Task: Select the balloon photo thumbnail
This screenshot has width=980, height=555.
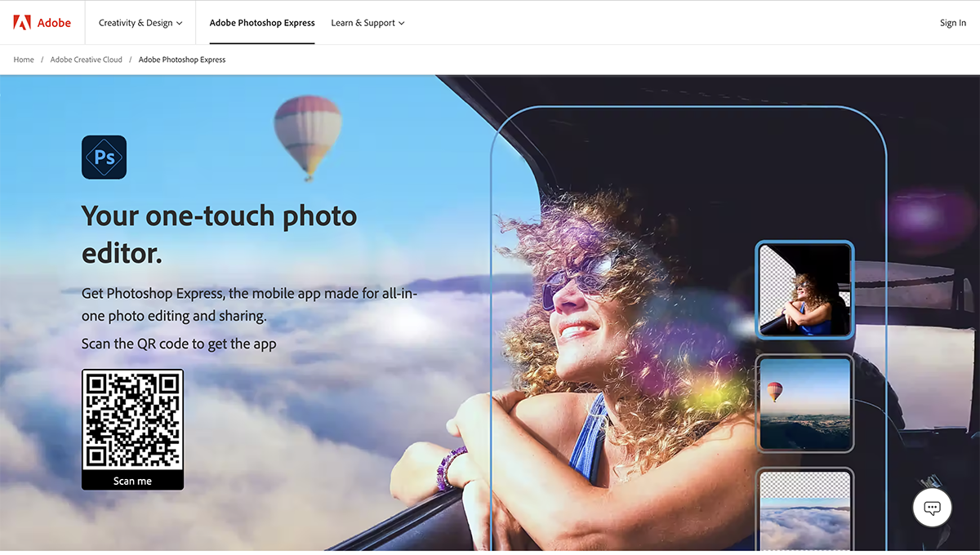Action: pyautogui.click(x=804, y=403)
